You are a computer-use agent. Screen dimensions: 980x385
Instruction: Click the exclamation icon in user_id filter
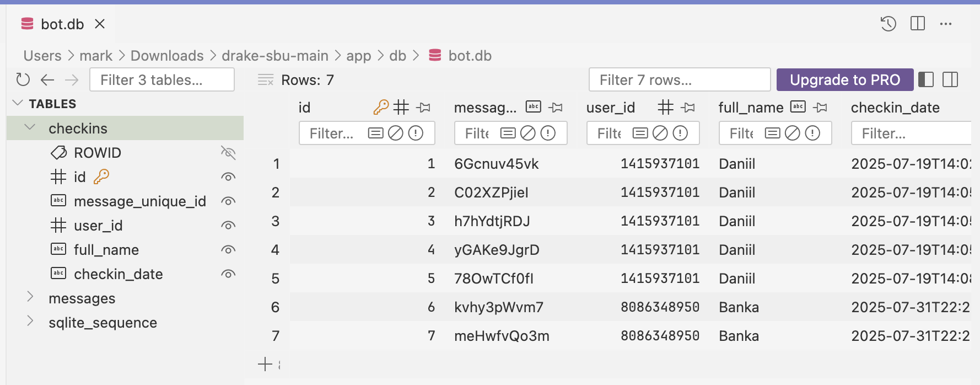pos(680,133)
